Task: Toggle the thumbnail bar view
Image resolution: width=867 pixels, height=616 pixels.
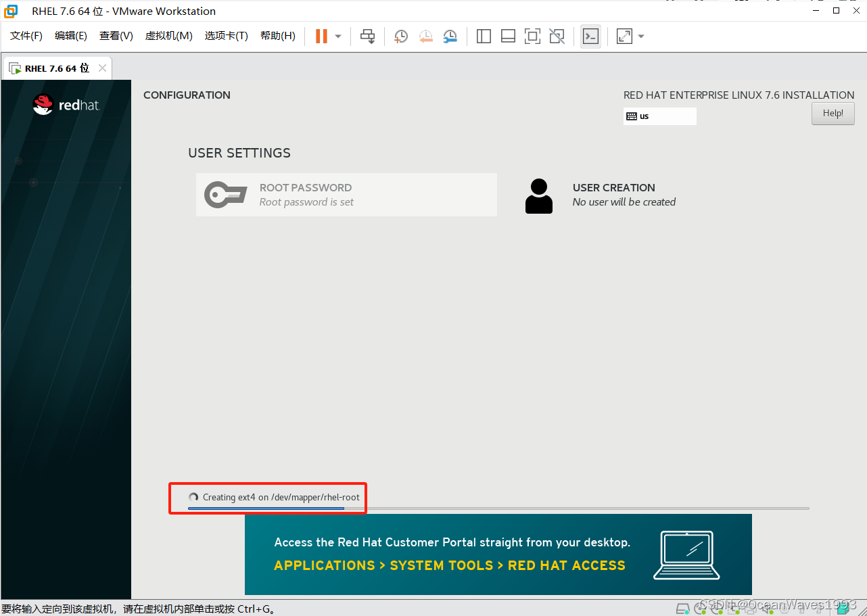Action: [508, 37]
